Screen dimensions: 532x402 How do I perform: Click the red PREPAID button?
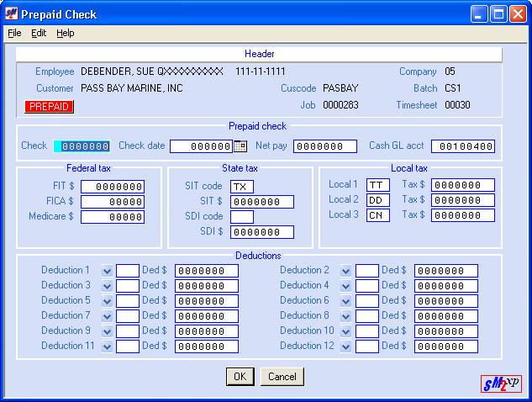point(49,107)
